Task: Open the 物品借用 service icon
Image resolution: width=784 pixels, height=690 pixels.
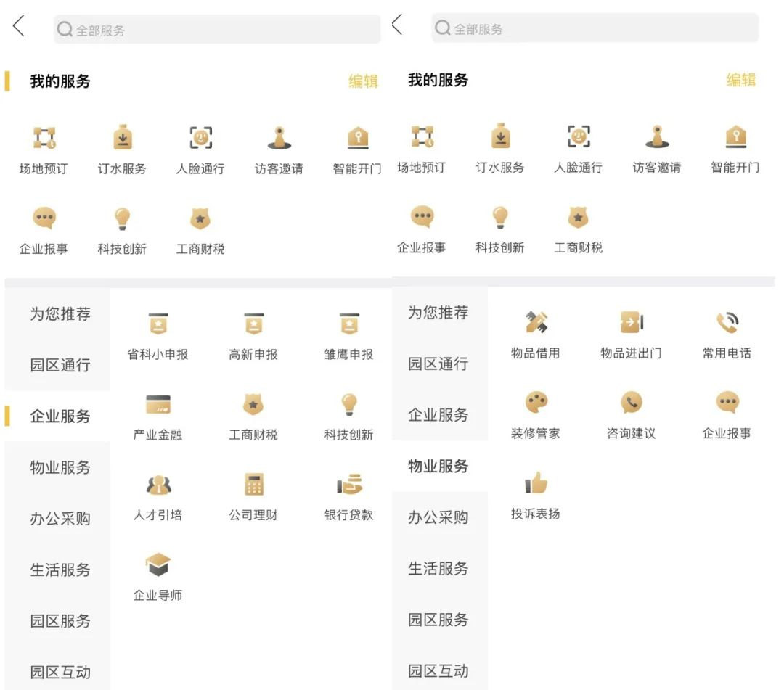Action: (x=536, y=322)
